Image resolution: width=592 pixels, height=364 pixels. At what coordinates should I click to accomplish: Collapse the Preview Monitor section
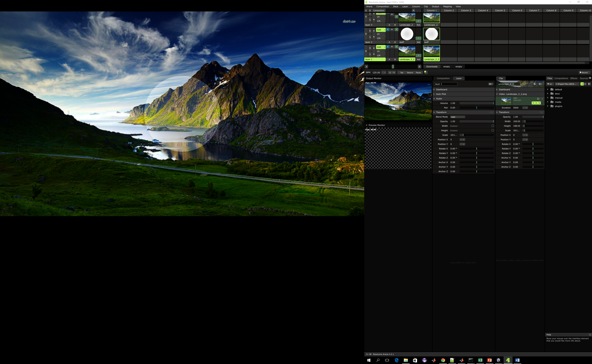click(x=367, y=125)
